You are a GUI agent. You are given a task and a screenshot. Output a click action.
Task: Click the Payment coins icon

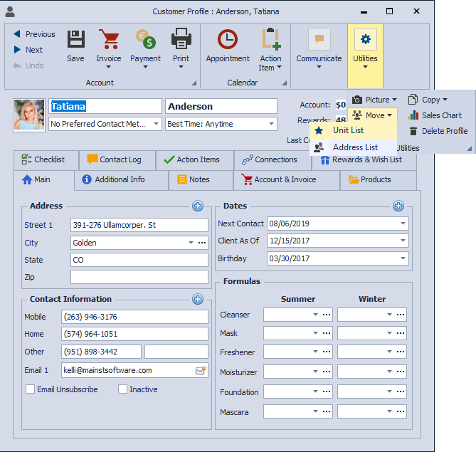(145, 39)
